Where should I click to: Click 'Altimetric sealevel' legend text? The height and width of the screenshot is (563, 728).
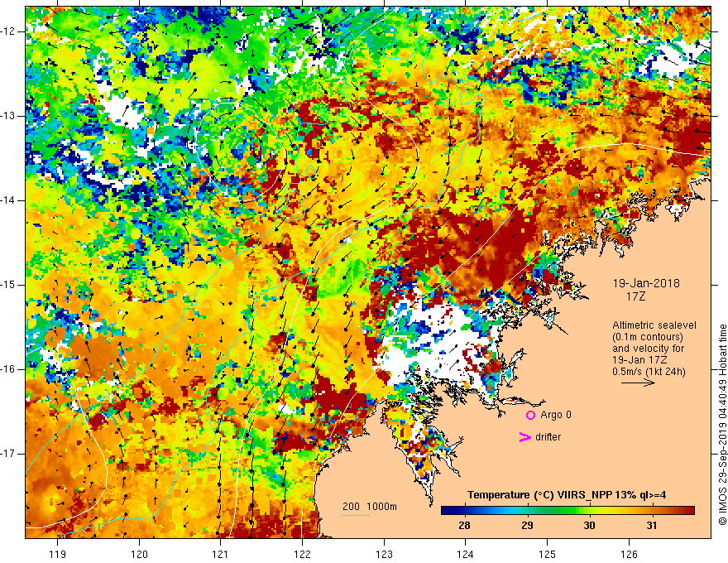tap(654, 325)
